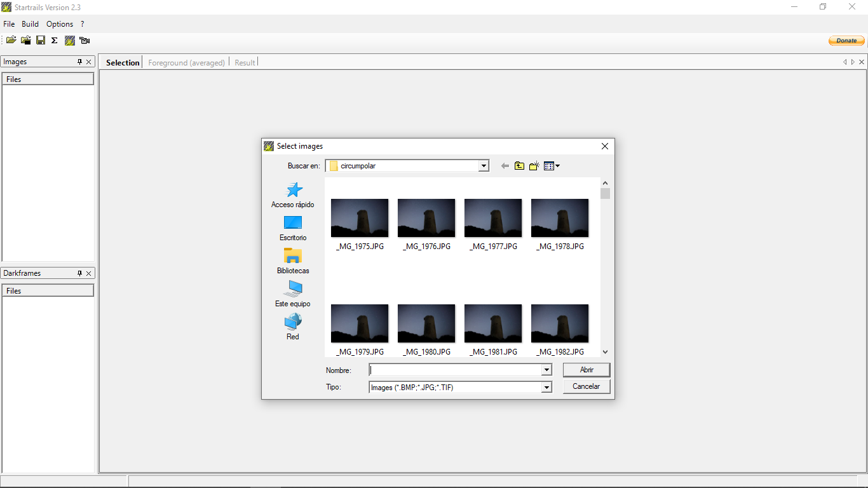868x488 pixels.
Task: Click the Nombre filename input field
Action: coord(455,370)
